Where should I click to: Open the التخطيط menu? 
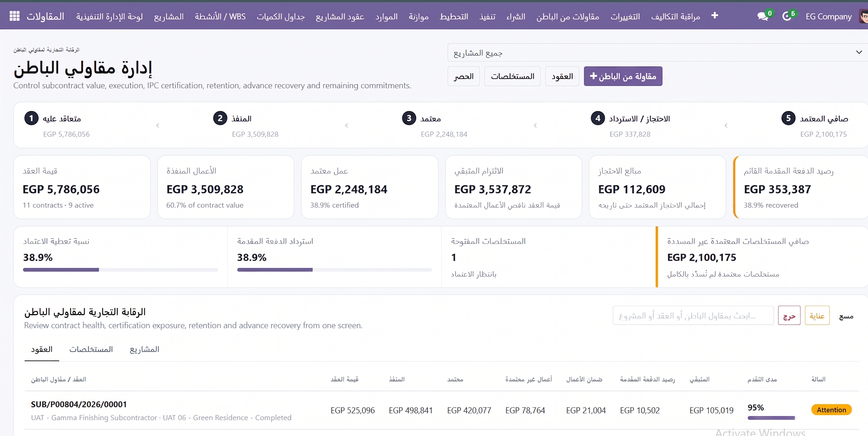(454, 16)
